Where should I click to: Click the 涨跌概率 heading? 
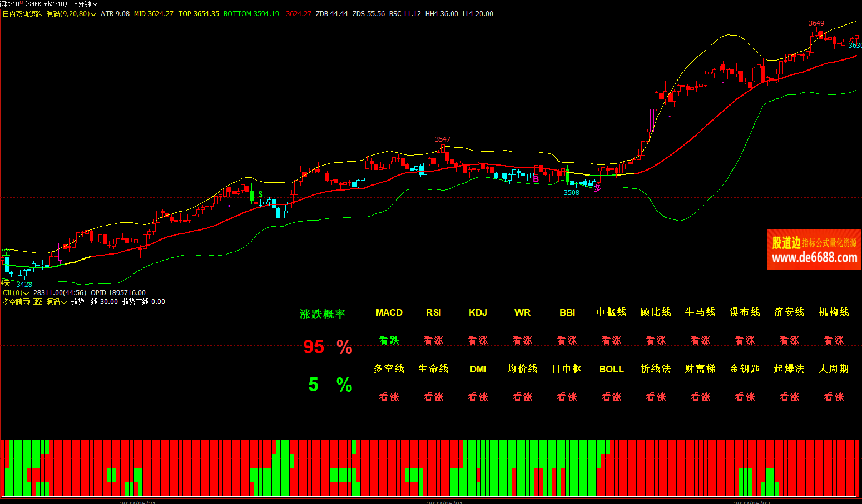click(x=323, y=314)
